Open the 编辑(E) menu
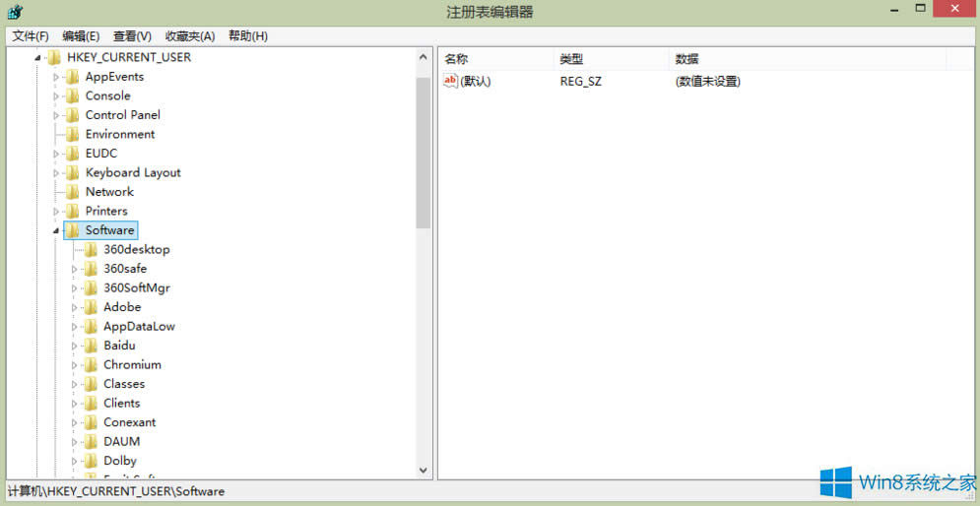Screen dimensions: 980x506 pos(81,36)
